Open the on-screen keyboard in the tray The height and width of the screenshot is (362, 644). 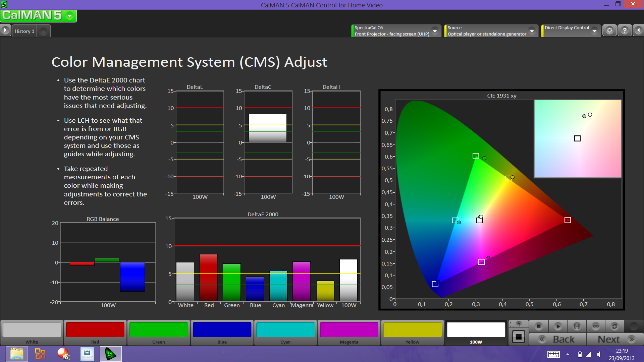pyautogui.click(x=553, y=354)
